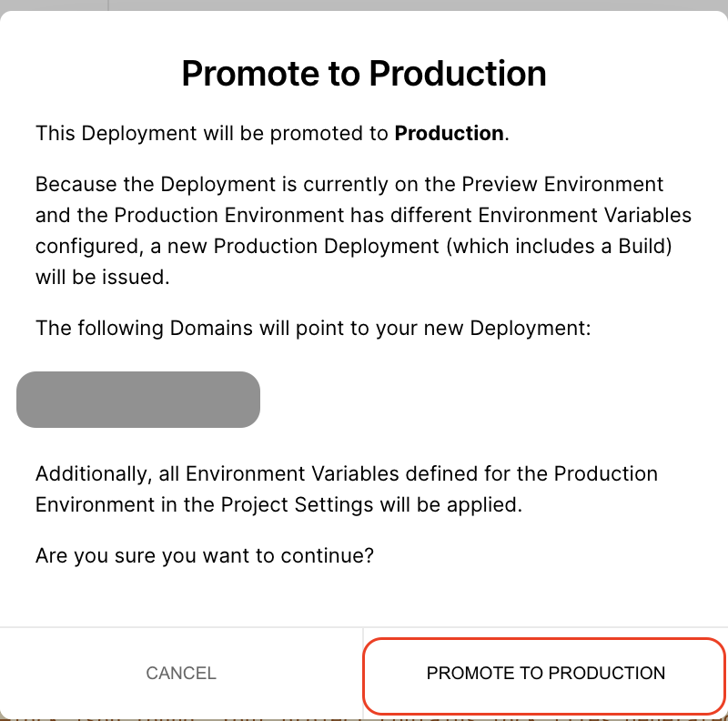Click the grayed-out domain pill
Screen dimensions: 728x721
click(x=138, y=400)
